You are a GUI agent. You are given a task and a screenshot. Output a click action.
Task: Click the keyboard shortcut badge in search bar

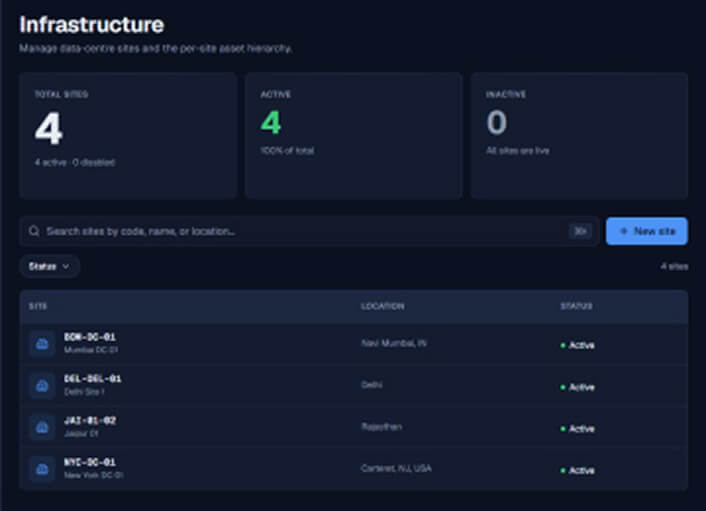click(580, 231)
